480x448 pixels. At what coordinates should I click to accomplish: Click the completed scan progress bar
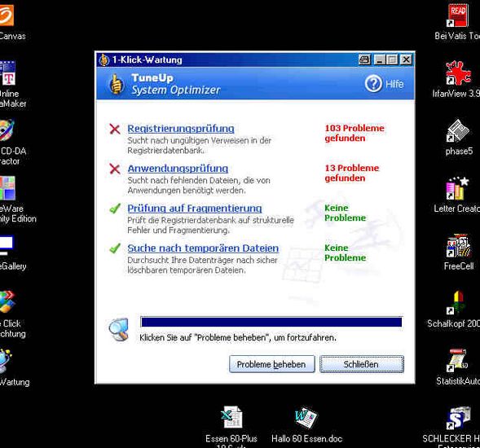coord(271,322)
